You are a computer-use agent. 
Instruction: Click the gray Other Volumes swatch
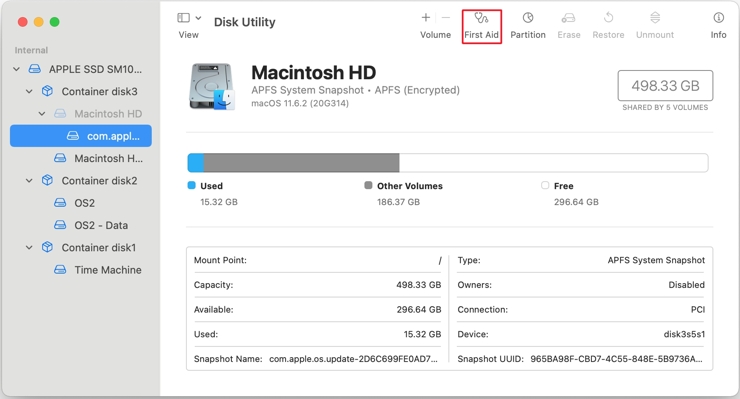coord(369,185)
